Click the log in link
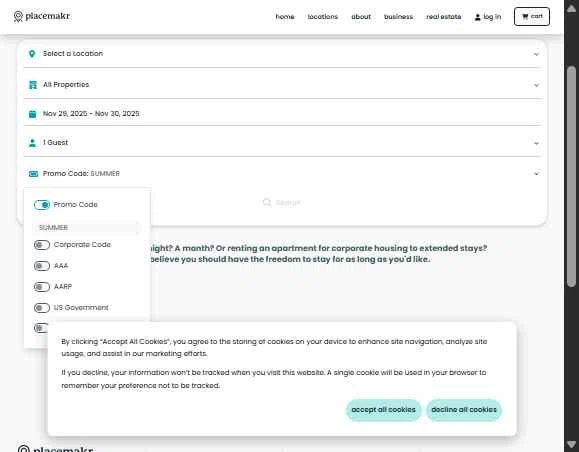Viewport: 579px width, 452px height. (x=488, y=17)
